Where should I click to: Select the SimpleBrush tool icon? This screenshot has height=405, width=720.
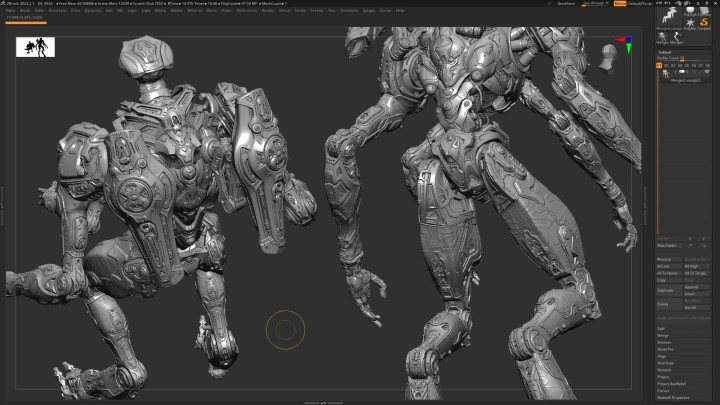click(x=706, y=23)
